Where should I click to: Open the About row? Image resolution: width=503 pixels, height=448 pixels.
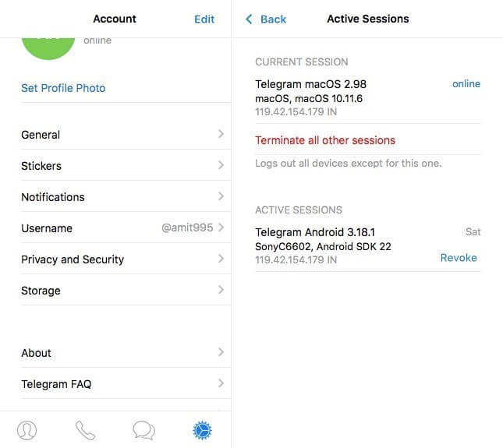click(x=126, y=352)
